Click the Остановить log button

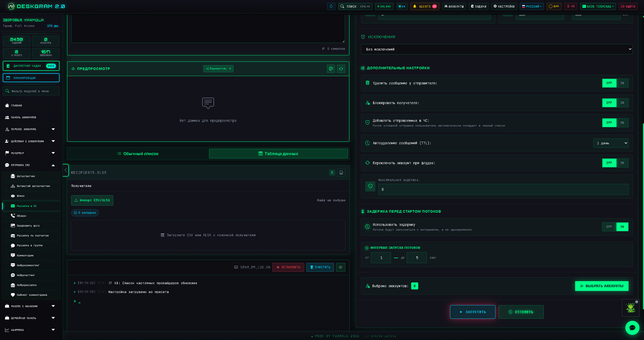tap(288, 267)
